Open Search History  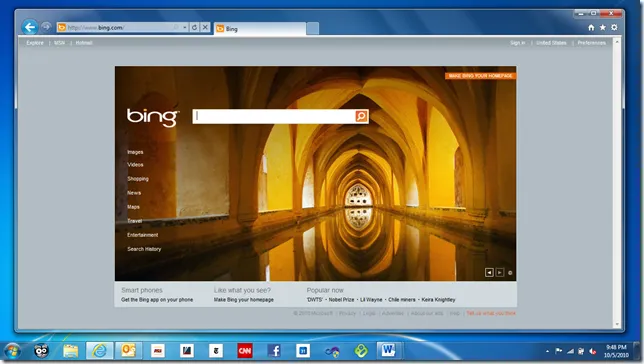pos(144,249)
